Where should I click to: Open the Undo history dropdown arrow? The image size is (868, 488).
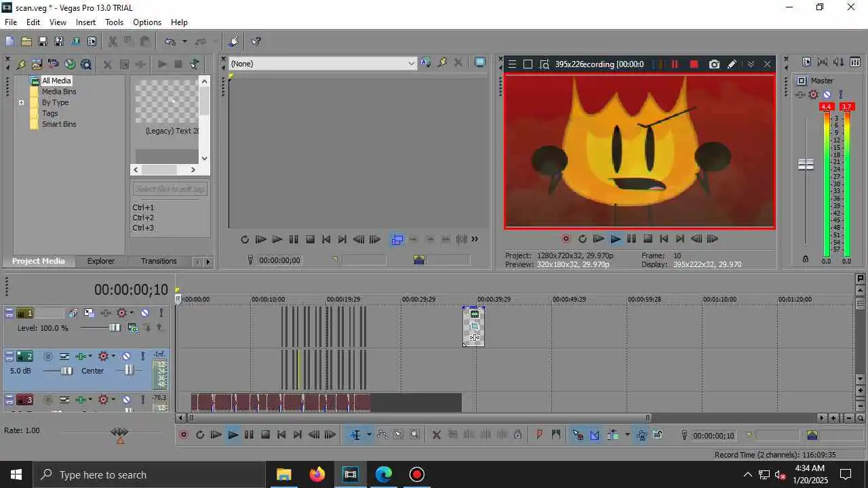(x=184, y=41)
